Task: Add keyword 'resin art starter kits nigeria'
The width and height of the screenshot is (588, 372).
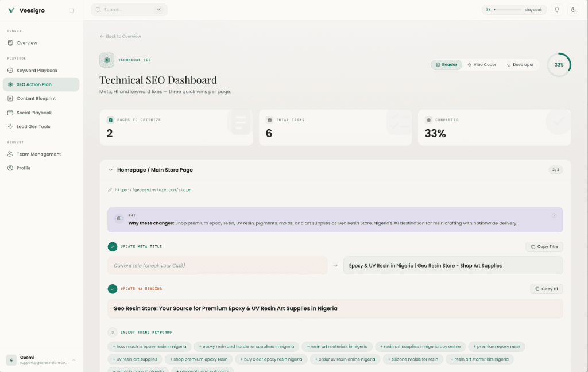Action: 480,359
